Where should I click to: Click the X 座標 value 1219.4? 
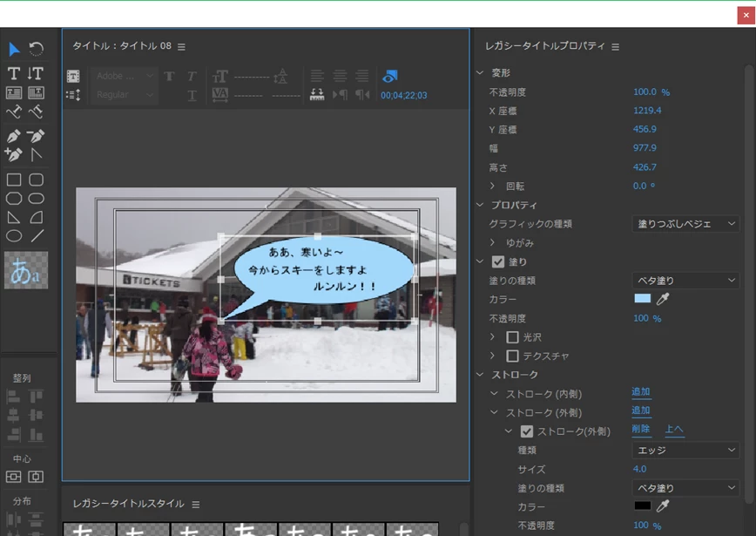click(647, 111)
